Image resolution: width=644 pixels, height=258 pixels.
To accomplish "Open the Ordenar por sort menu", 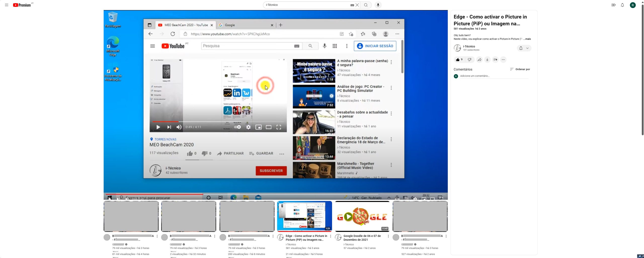I will [520, 69].
